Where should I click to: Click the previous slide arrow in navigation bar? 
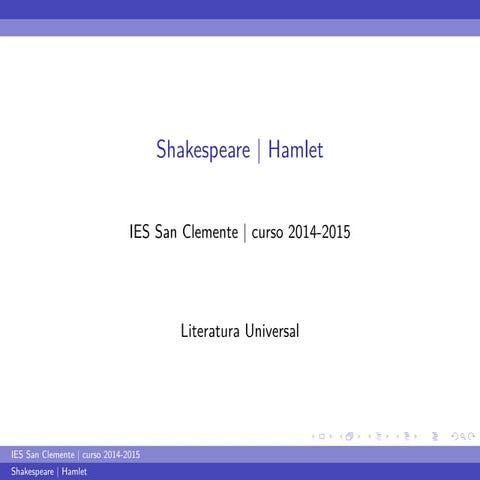[313, 436]
